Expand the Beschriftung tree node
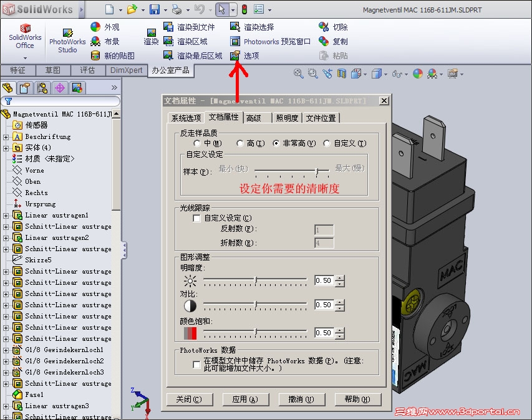Image resolution: width=532 pixels, height=420 pixels. 6,137
